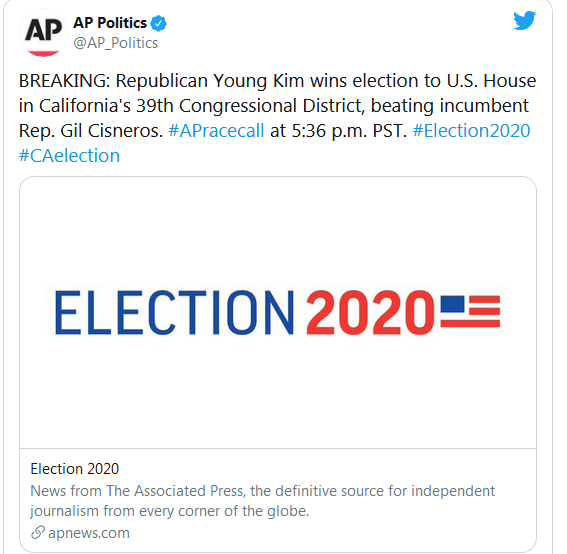This screenshot has height=554, width=567.
Task: Open Twitter via the blue bird icon
Action: 524,21
